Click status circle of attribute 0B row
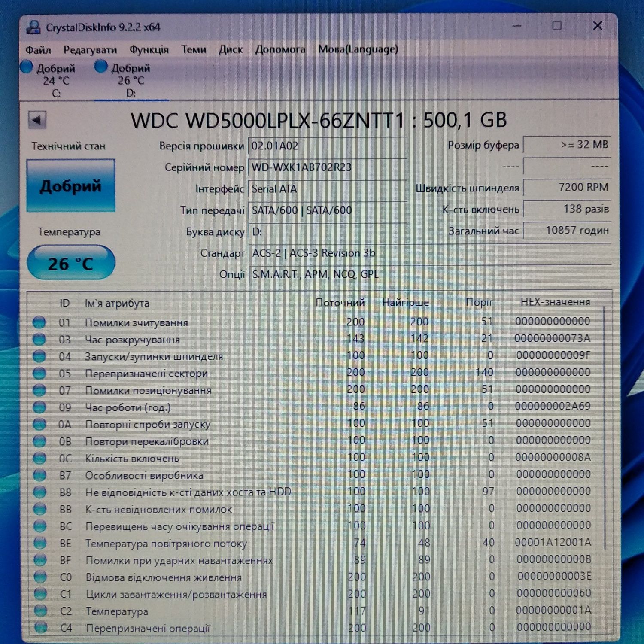 point(39,441)
